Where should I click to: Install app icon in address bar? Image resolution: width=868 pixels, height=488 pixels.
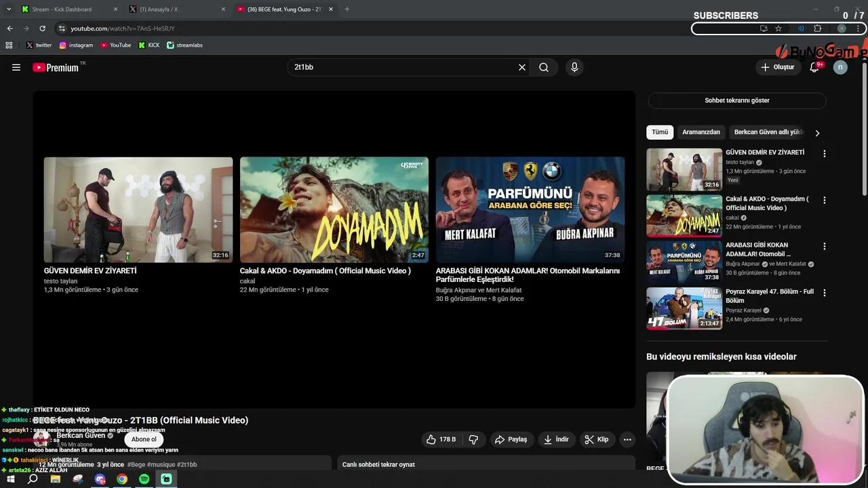pyautogui.click(x=764, y=28)
